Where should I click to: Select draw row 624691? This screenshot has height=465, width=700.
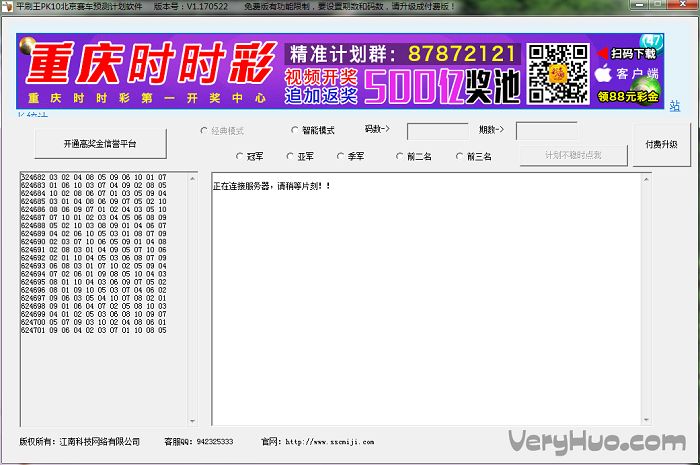[93, 249]
